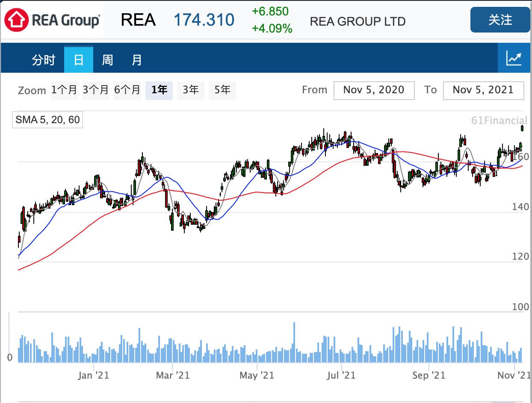
Task: Switch to the 分时 intraday tab
Action: tap(43, 60)
